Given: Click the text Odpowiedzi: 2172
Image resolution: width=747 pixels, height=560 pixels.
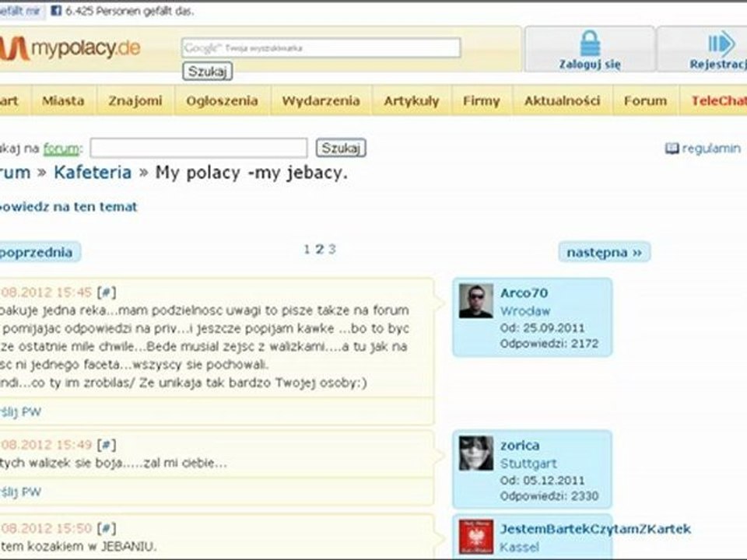Looking at the screenshot, I should pos(549,343).
